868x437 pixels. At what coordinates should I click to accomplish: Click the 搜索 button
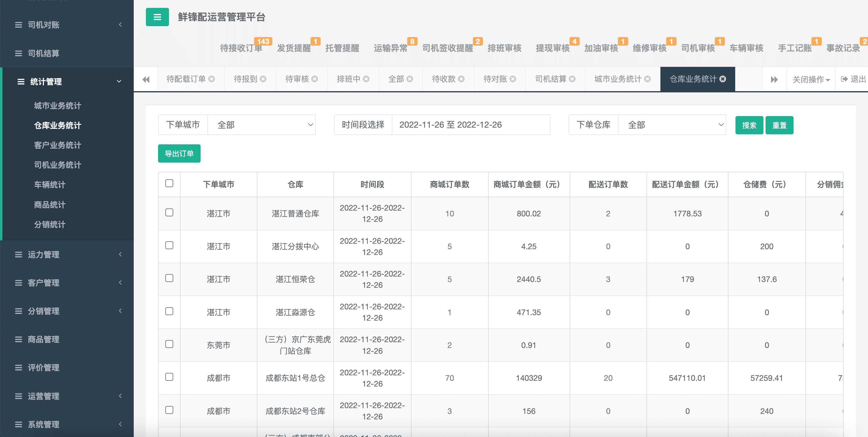(749, 125)
